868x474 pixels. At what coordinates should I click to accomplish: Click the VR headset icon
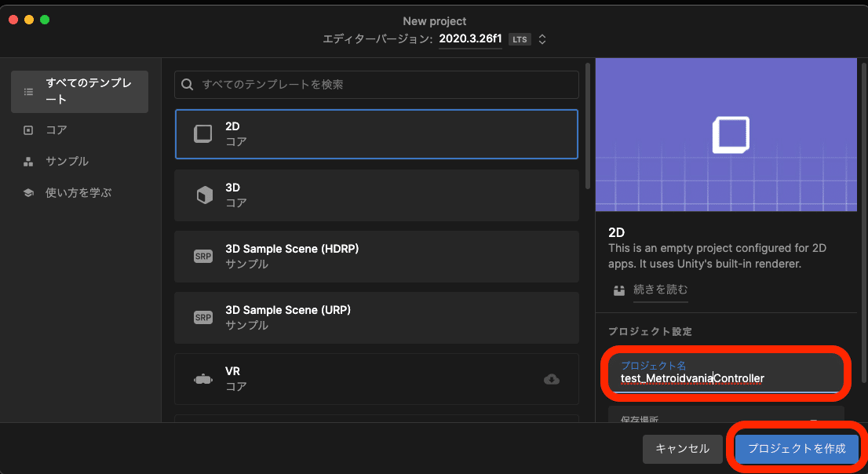[x=203, y=379]
